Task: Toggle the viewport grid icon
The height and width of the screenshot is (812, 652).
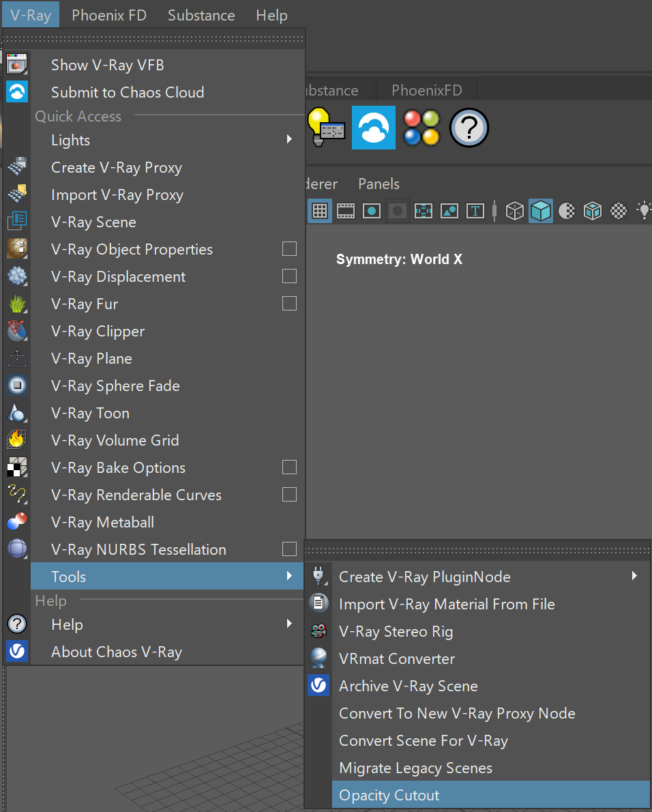Action: (320, 211)
